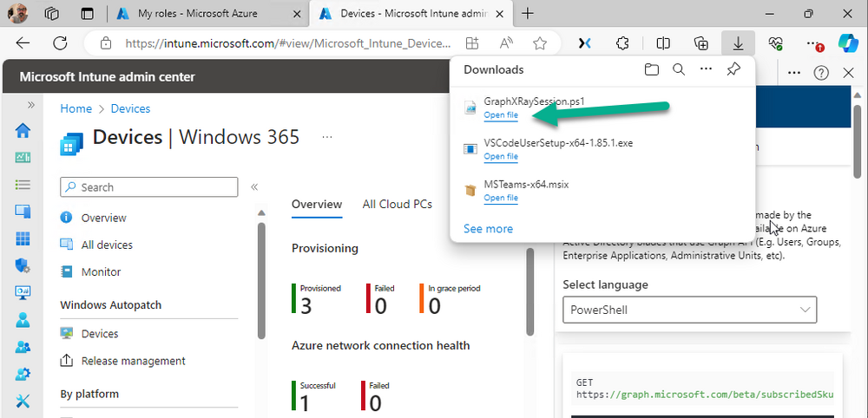Open Reports monitor icon in sidebar

pyautogui.click(x=23, y=292)
